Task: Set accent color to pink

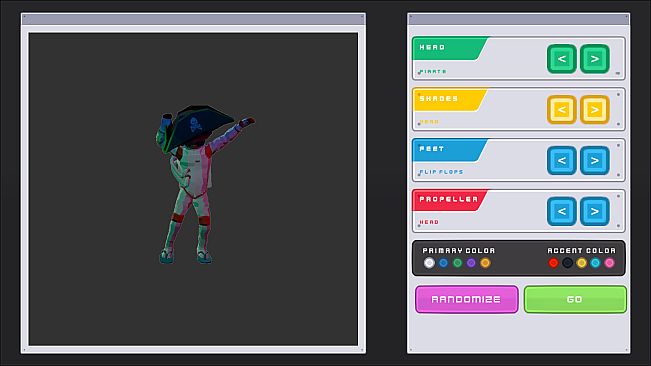Action: tap(609, 263)
